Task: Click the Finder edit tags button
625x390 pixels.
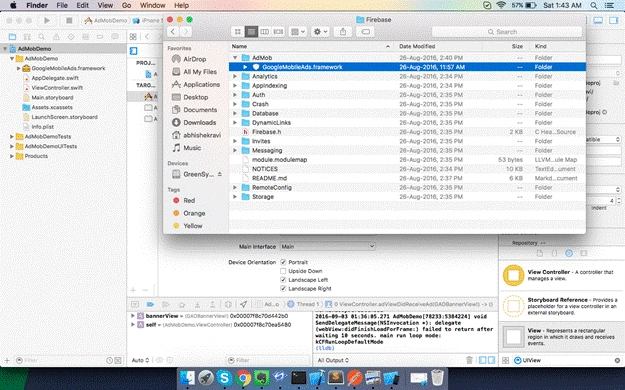Action: pos(366,32)
